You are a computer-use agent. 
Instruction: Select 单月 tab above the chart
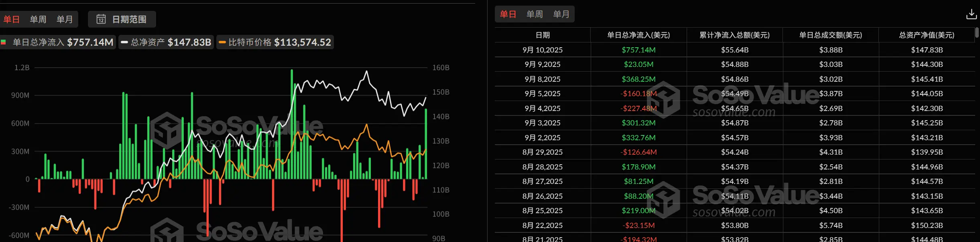pyautogui.click(x=65, y=19)
